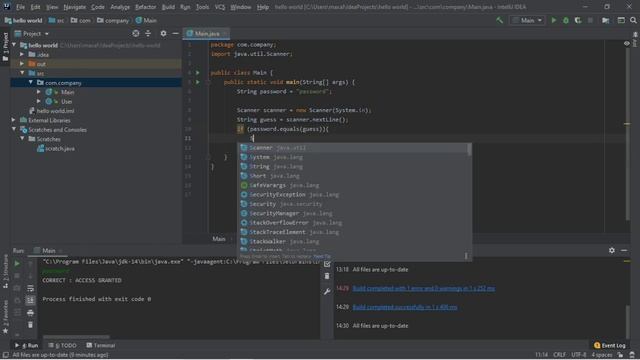640x360 pixels.
Task: Collapse the hello world project root
Action: coord(14,45)
